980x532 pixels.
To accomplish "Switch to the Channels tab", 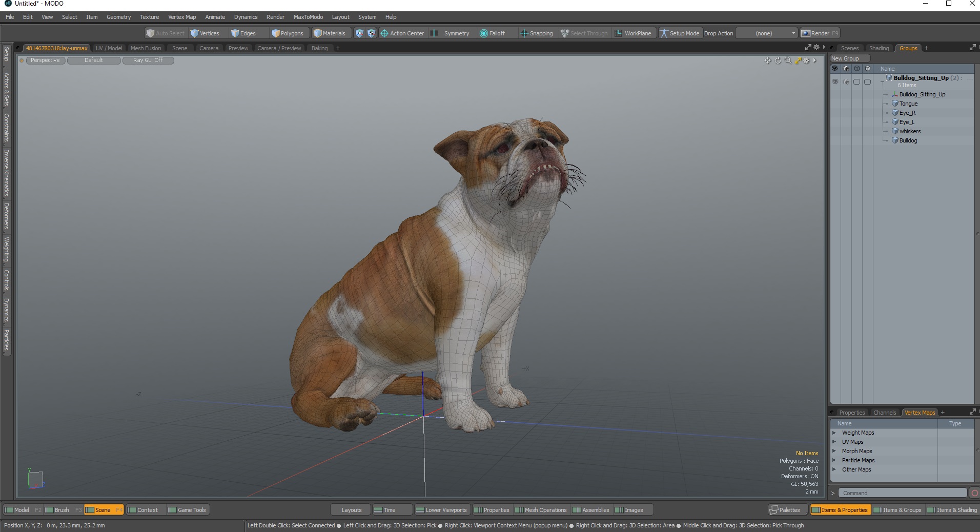I will [x=884, y=413].
